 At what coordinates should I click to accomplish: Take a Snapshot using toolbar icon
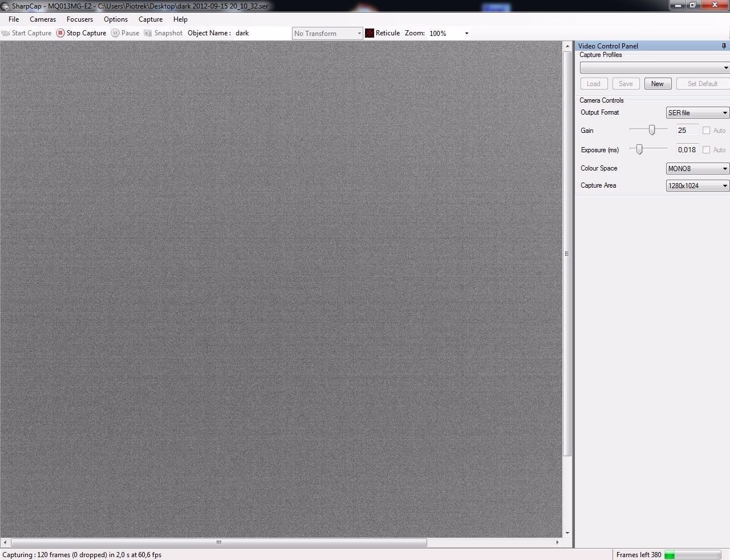tap(148, 33)
